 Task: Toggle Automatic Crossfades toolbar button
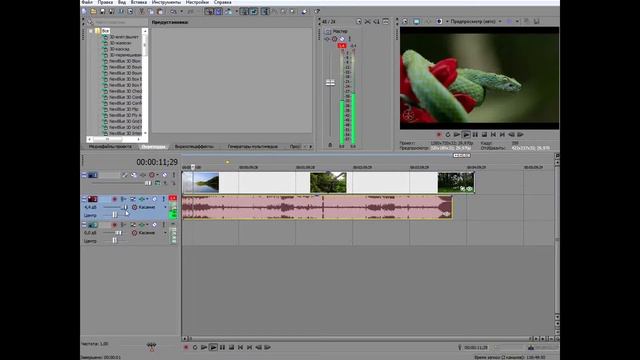click(x=218, y=11)
